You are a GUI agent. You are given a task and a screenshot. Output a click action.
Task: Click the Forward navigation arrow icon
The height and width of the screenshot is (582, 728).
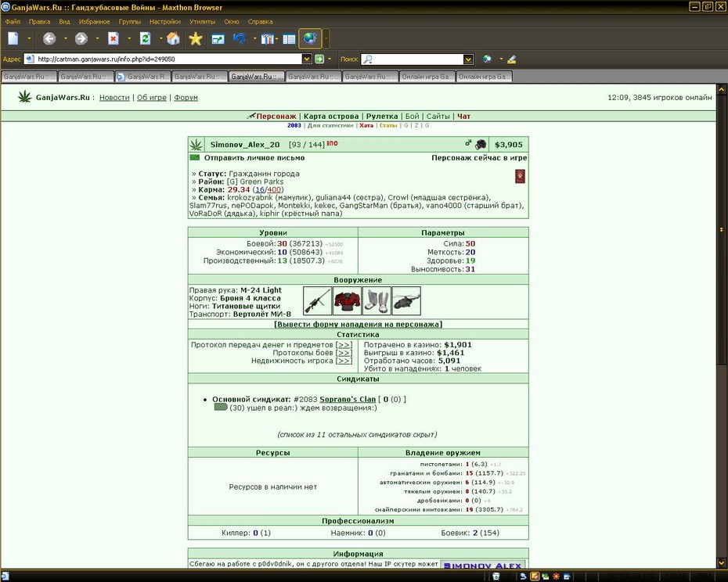pyautogui.click(x=81, y=38)
